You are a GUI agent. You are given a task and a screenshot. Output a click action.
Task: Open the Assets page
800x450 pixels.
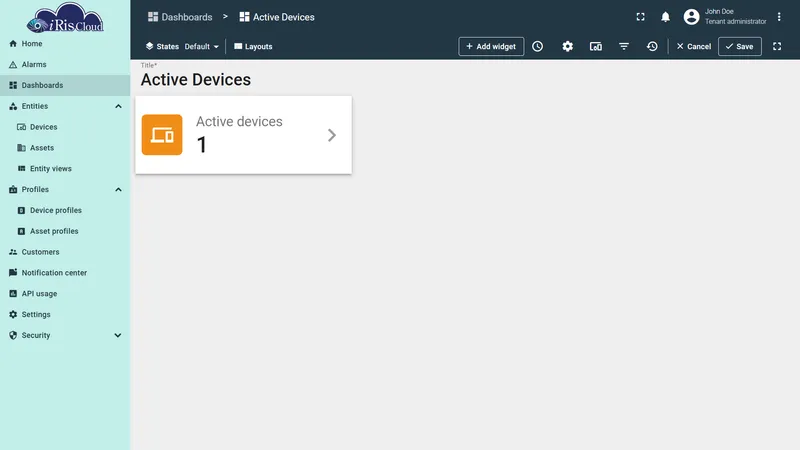[x=65, y=148]
